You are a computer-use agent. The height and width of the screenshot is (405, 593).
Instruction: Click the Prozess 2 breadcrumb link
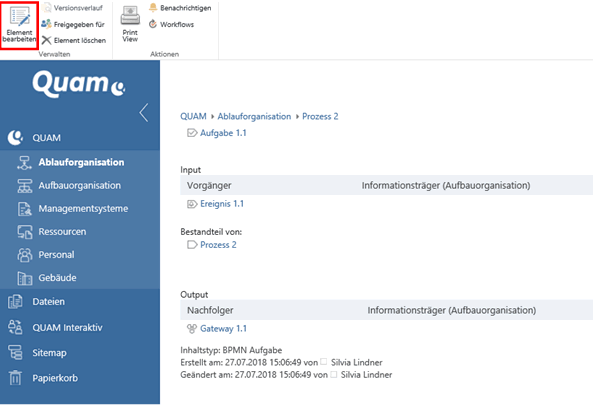(x=320, y=116)
